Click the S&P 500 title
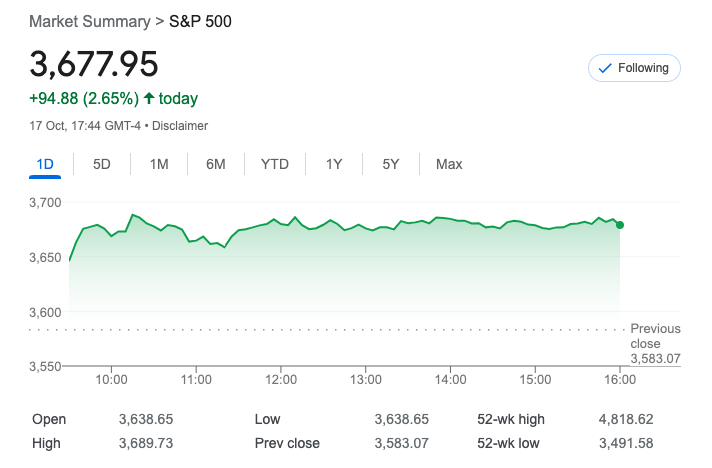This screenshot has height=468, width=712. (x=200, y=21)
